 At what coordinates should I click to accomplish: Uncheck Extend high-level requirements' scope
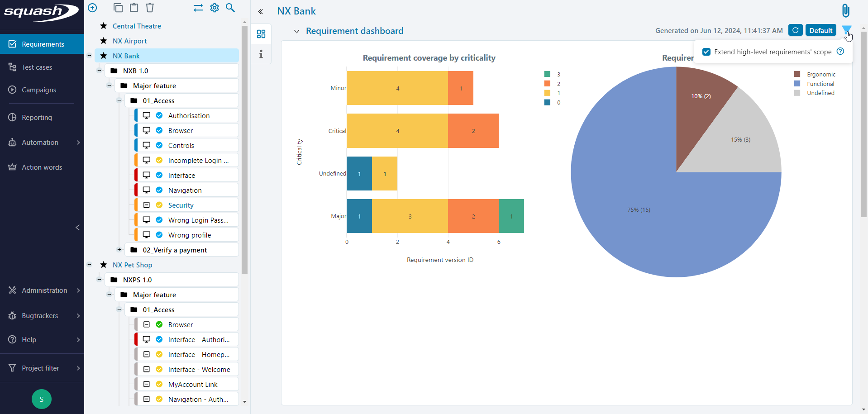[x=706, y=52]
